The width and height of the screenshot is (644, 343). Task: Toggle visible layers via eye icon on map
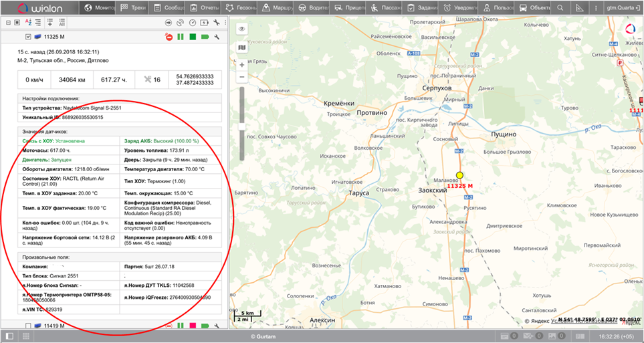click(241, 29)
